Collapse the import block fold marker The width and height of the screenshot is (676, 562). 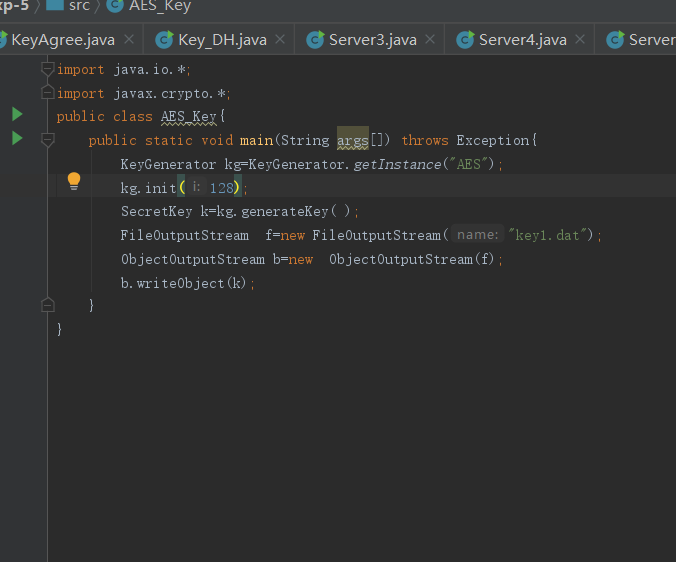click(47, 69)
